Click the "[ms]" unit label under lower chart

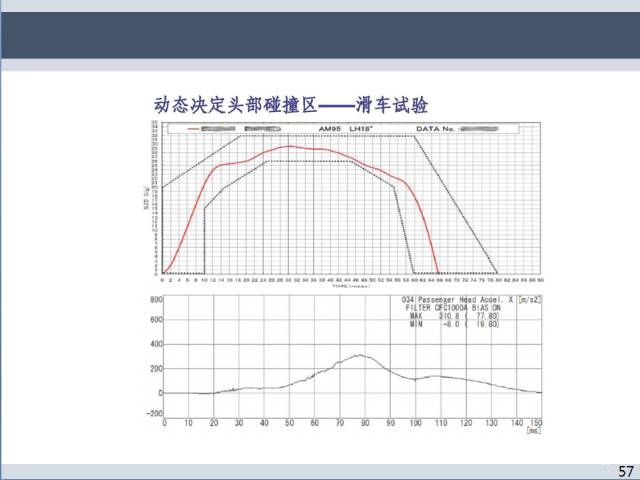pyautogui.click(x=534, y=431)
